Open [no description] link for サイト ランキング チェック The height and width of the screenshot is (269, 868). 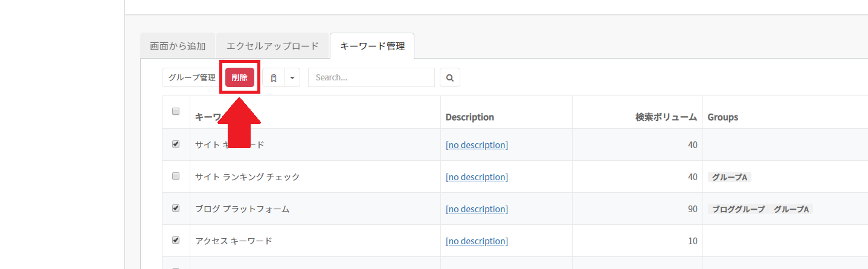(477, 177)
